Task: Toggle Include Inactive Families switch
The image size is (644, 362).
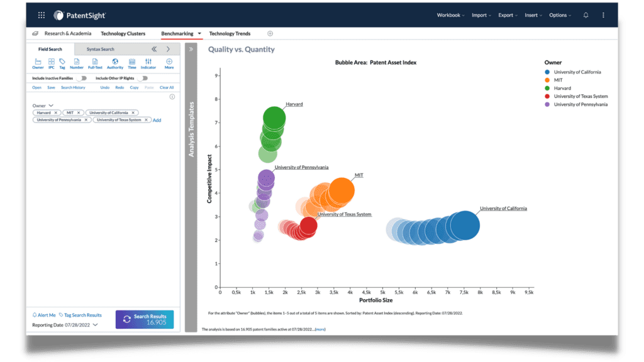Action: tap(82, 78)
